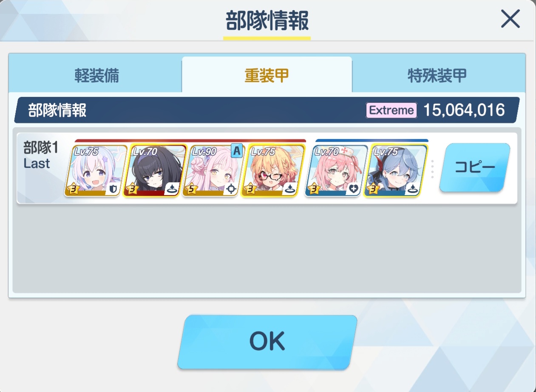Close the 部隊情報 dialog with X
536x392 pixels.
coord(510,19)
